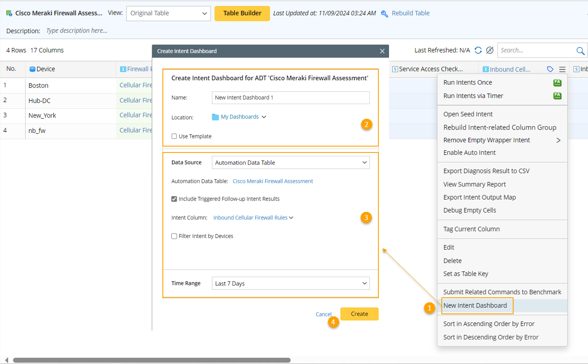Uncheck Include Triggered Follow-up Intent Results
The height and width of the screenshot is (364, 588).
pos(174,199)
